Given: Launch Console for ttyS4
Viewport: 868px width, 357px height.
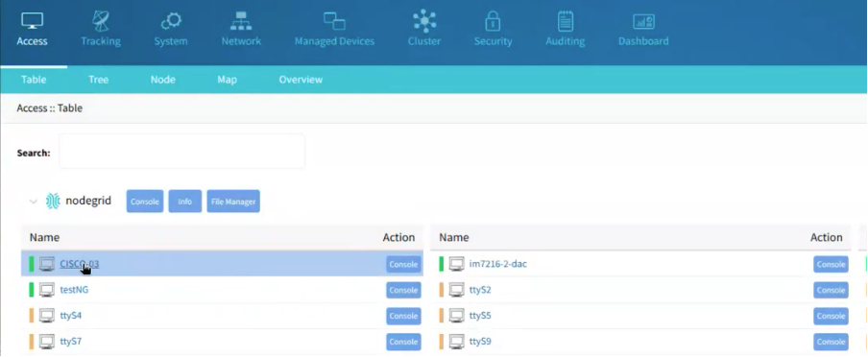Looking at the screenshot, I should [x=403, y=316].
